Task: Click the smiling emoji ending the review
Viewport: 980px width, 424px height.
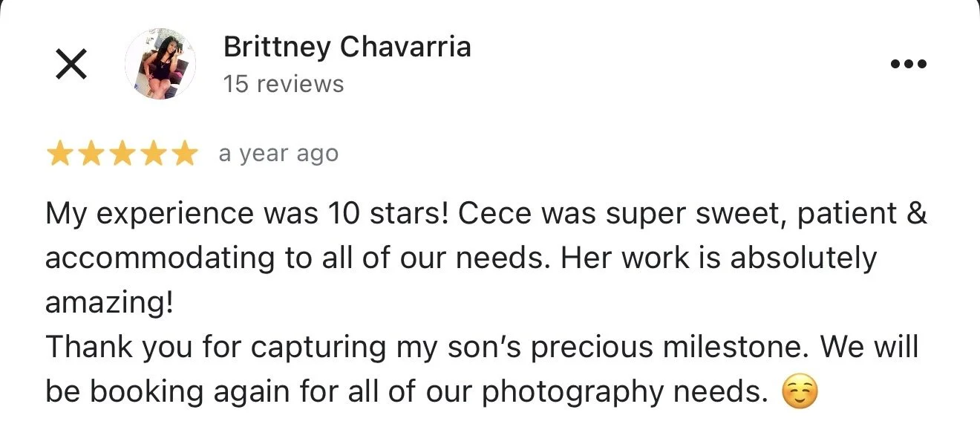Action: click(800, 393)
